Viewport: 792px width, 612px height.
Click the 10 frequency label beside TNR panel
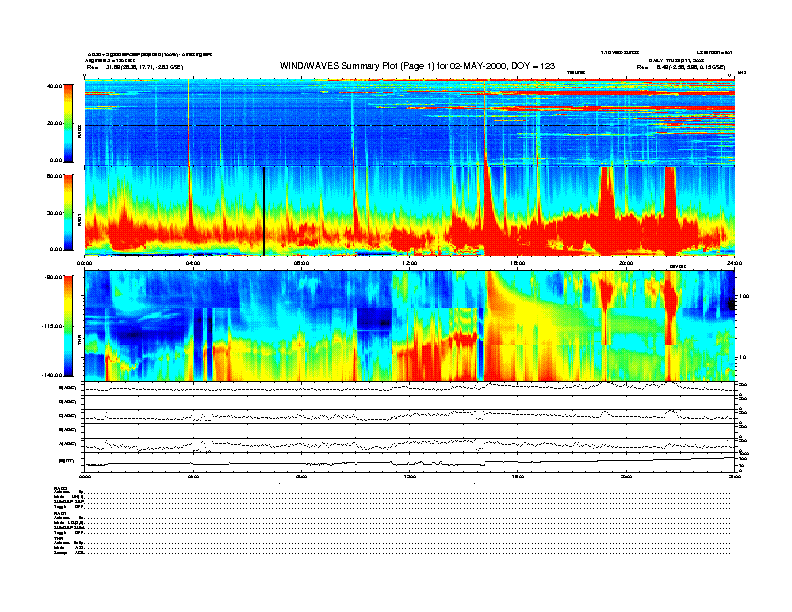point(744,358)
